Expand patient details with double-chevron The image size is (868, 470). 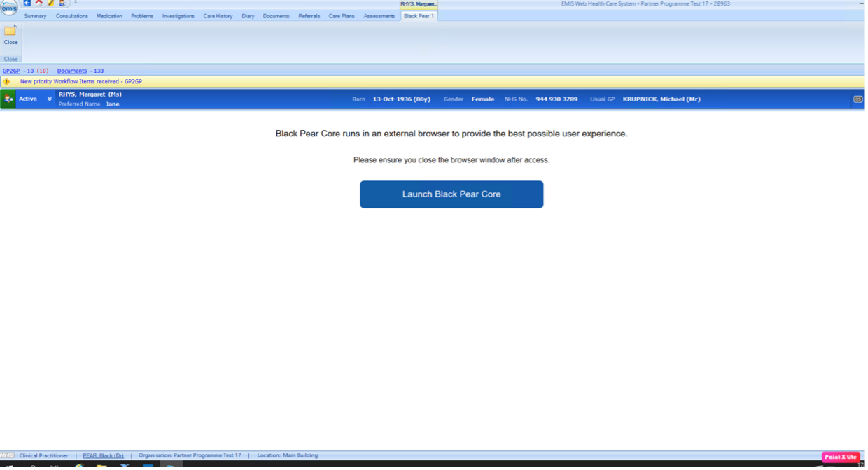pos(49,99)
